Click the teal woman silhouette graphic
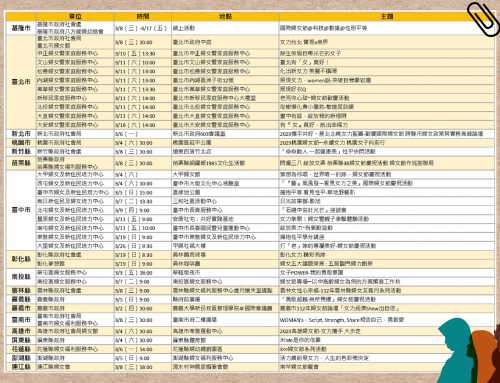500x383 pixels. pyautogui.click(x=456, y=351)
